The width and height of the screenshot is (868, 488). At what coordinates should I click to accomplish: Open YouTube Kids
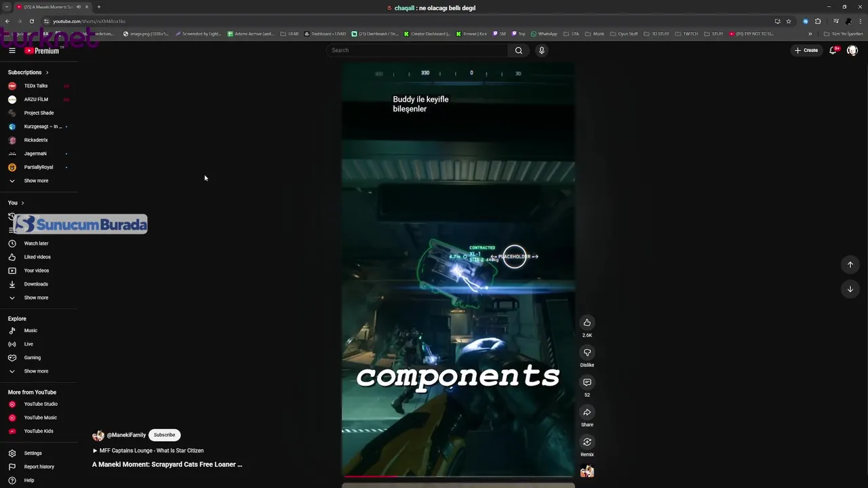pyautogui.click(x=39, y=431)
